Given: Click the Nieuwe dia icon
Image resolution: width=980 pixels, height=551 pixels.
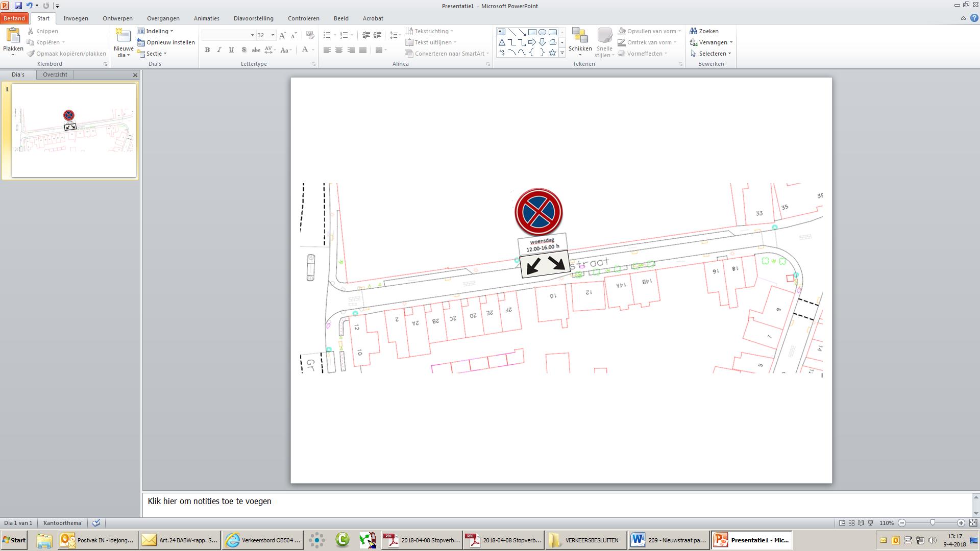Looking at the screenshot, I should pyautogui.click(x=123, y=36).
